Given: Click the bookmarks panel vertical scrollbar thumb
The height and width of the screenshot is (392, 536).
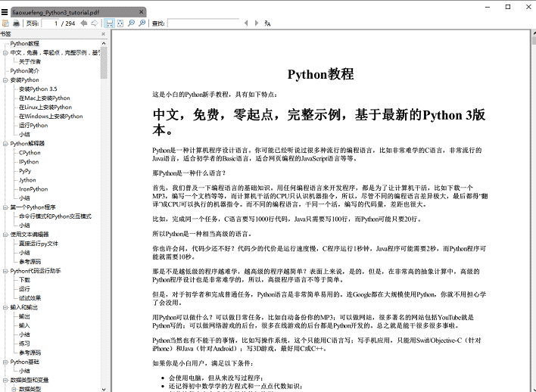Looking at the screenshot, I should click(104, 63).
